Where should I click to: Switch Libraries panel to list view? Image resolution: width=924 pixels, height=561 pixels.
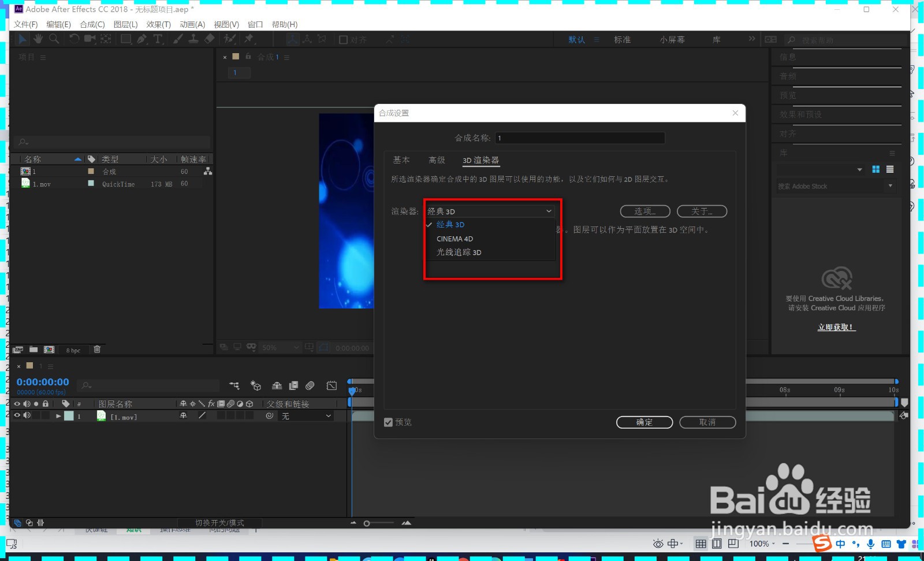[x=890, y=169]
